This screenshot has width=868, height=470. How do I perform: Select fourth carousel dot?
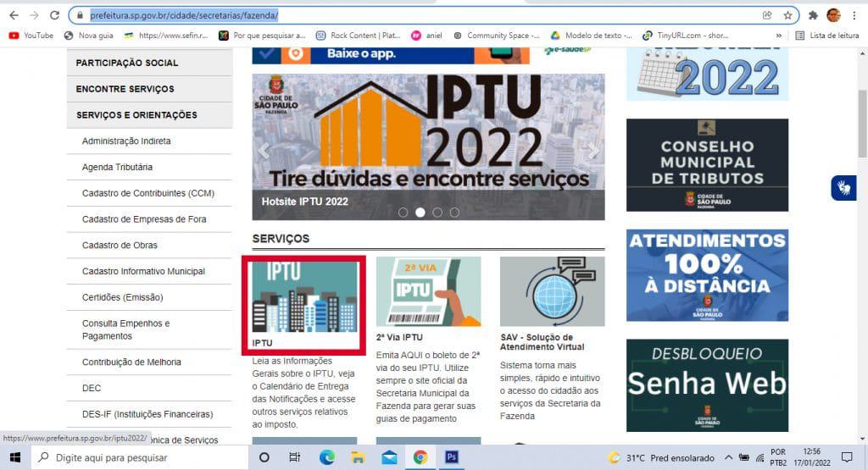454,213
